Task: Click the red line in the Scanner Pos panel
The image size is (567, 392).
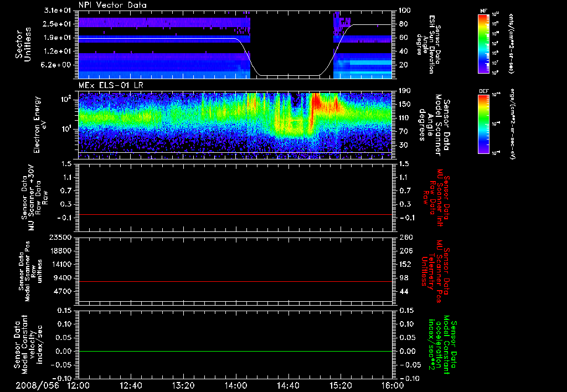Action: pos(235,281)
